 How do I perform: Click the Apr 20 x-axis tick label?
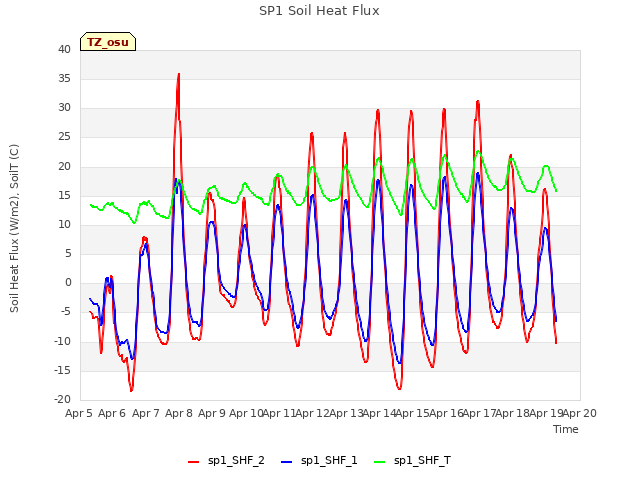[x=580, y=413]
